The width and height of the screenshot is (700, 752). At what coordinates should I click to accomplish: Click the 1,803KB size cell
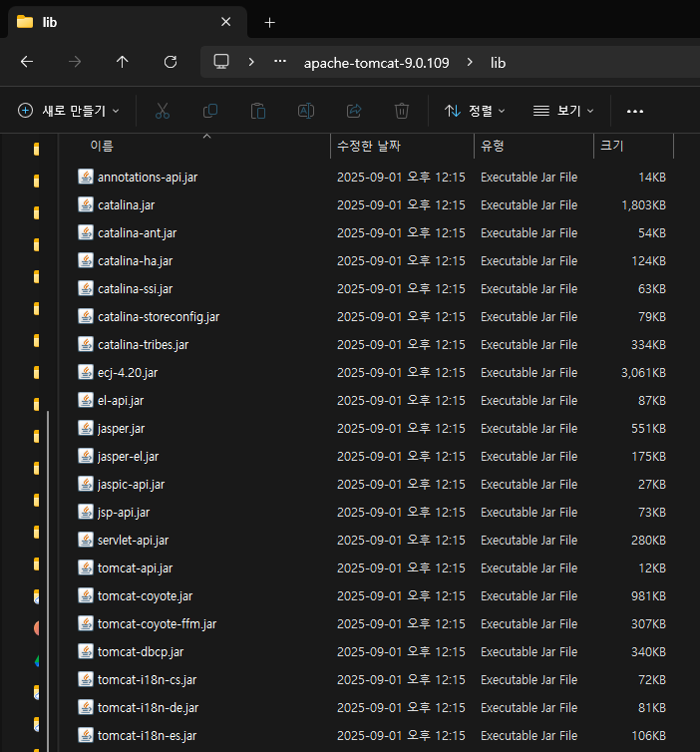pyautogui.click(x=643, y=205)
